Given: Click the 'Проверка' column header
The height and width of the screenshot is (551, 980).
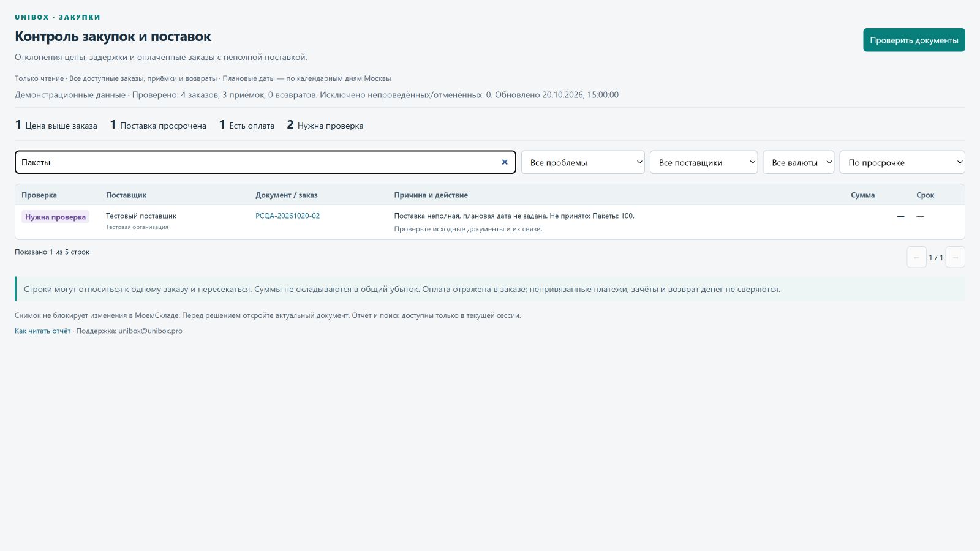Looking at the screenshot, I should pos(39,195).
